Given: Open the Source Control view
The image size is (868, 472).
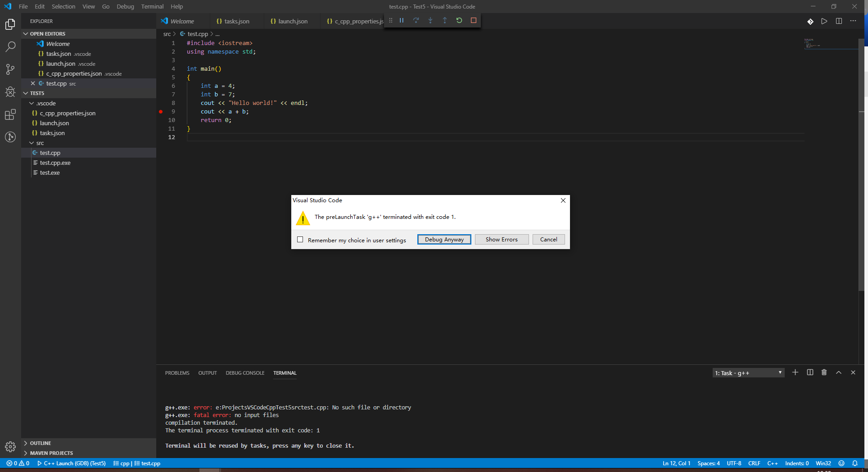Looking at the screenshot, I should click(10, 69).
